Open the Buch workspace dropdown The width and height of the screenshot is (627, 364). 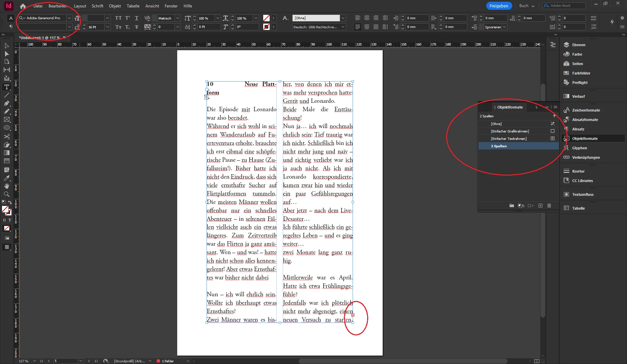[x=526, y=6]
